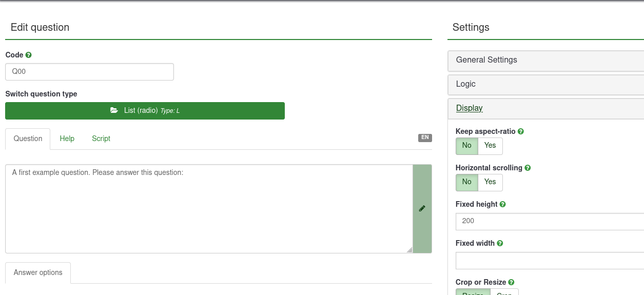Click help icon next to Crop or Resize

tap(511, 282)
